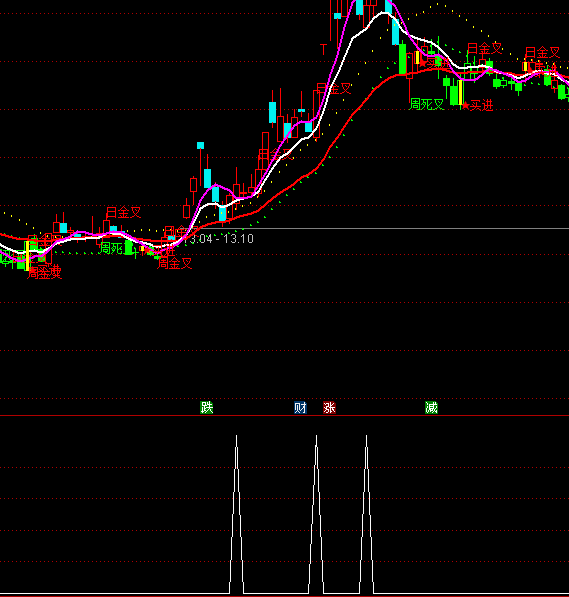Click the green 跌 event marker
The height and width of the screenshot is (597, 569).
tap(207, 407)
